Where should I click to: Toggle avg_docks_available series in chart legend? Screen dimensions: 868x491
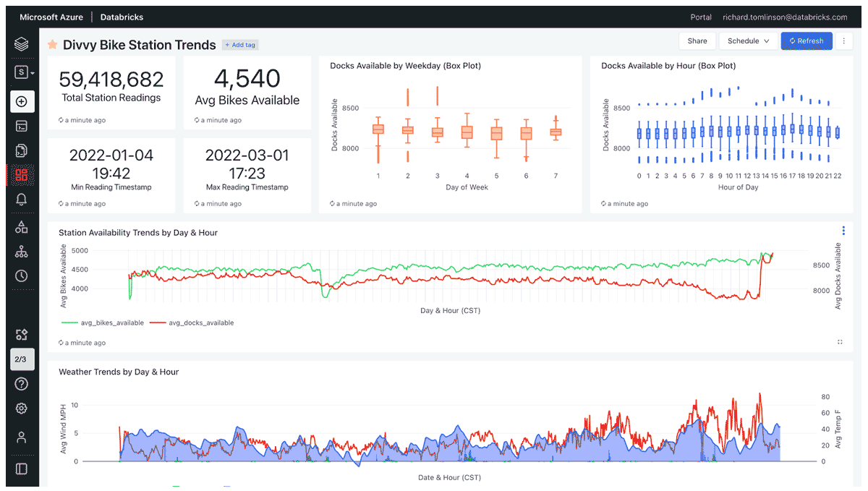[x=197, y=323]
